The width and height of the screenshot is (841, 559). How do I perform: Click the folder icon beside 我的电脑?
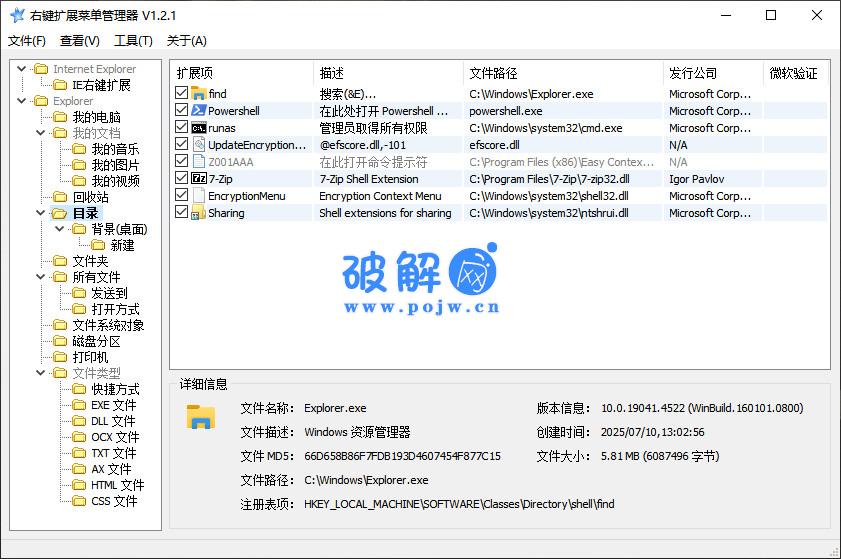click(61, 117)
